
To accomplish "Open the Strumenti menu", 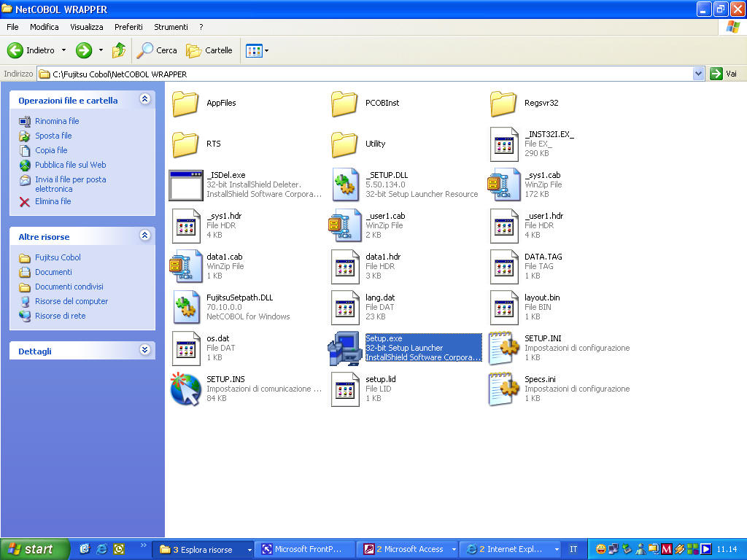I will pos(171,27).
